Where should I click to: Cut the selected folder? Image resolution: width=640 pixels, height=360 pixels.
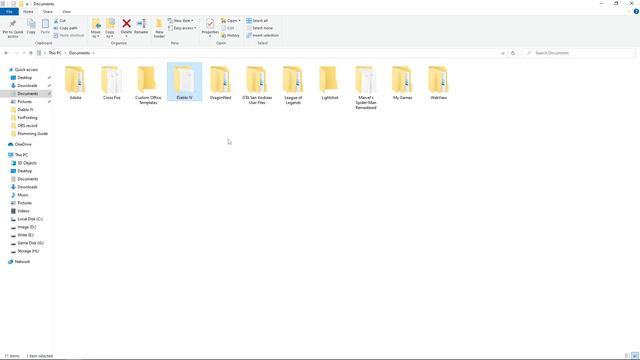[x=60, y=20]
